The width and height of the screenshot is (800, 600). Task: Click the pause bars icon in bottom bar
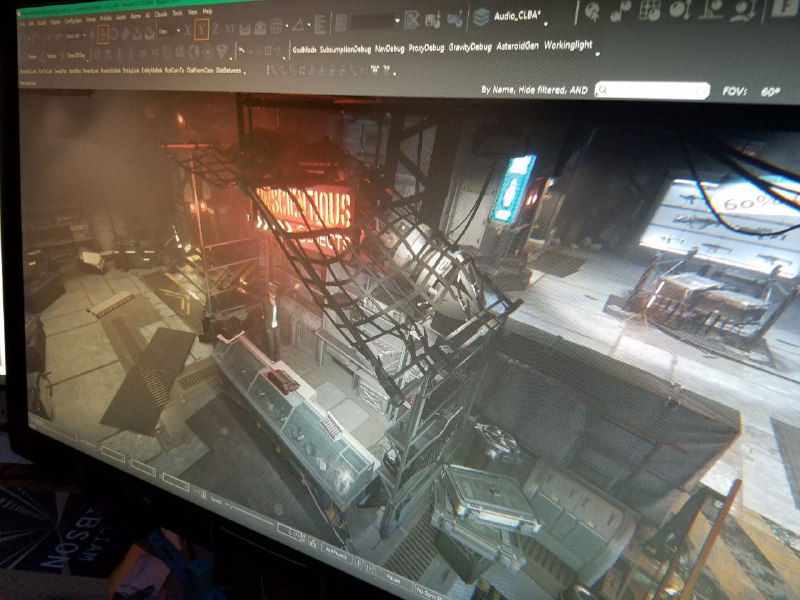[x=359, y=563]
